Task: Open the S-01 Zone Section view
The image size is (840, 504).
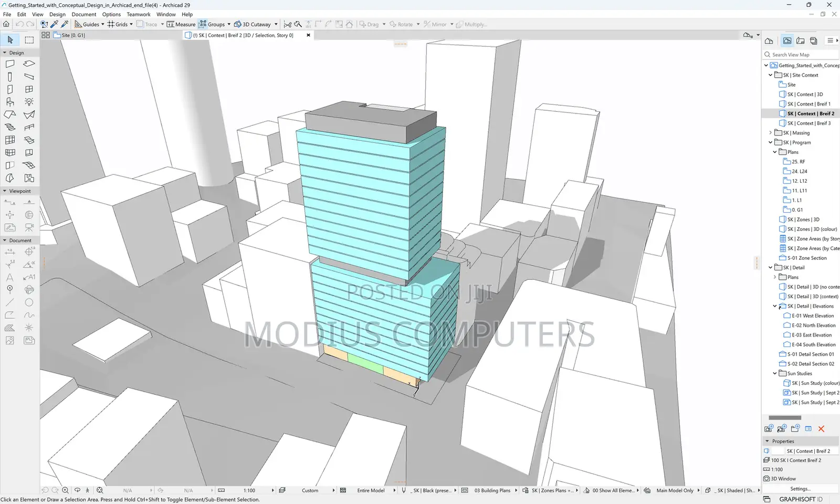Action: 803,258
